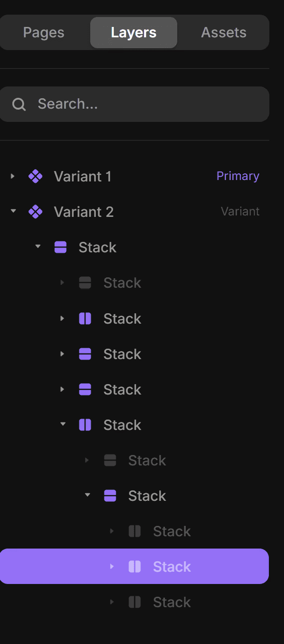This screenshot has width=284, height=644.
Task: Click the magnifier icon in the search bar
Action: [19, 104]
